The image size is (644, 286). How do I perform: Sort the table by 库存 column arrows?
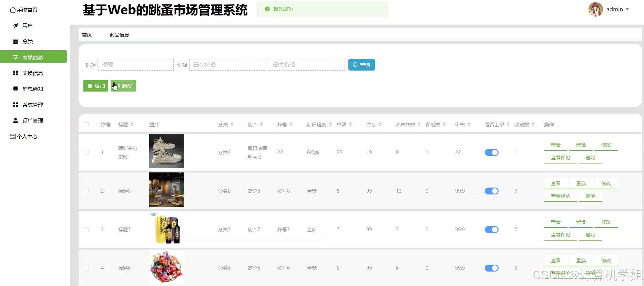point(380,125)
